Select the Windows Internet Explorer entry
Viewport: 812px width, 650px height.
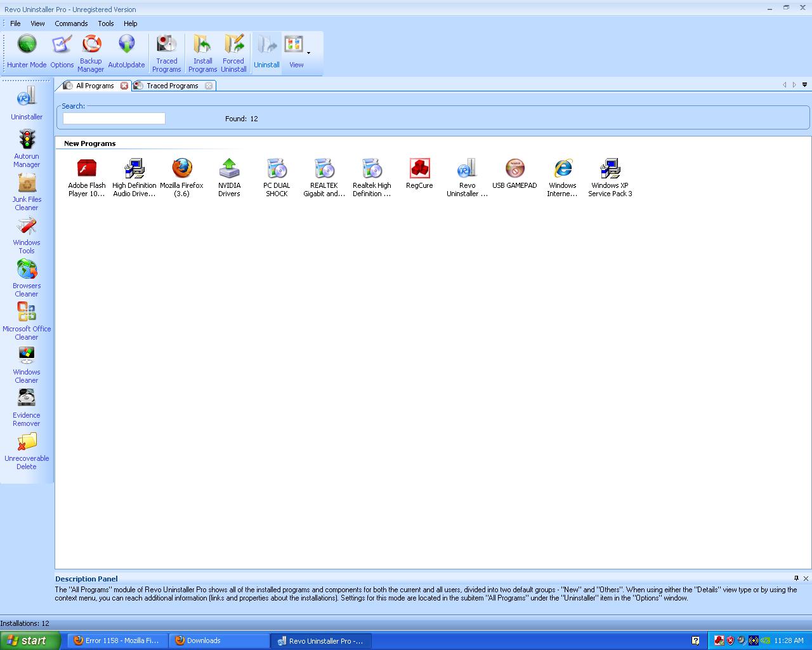click(x=563, y=178)
